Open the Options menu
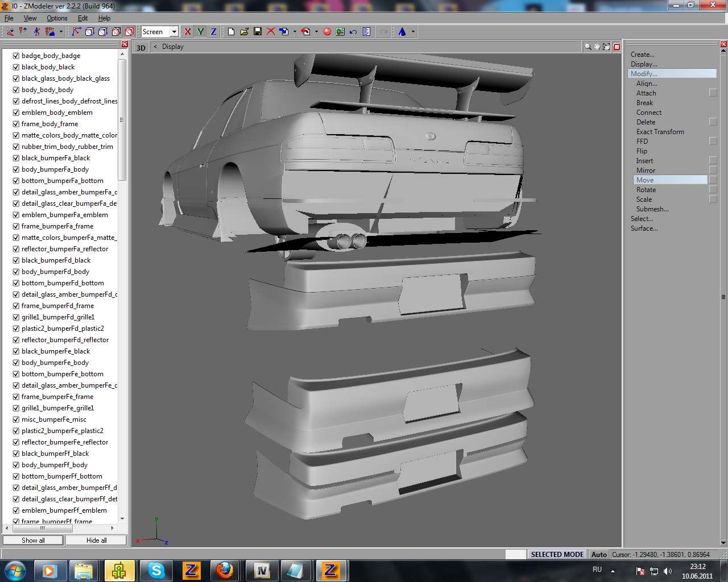The image size is (728, 582). [57, 18]
